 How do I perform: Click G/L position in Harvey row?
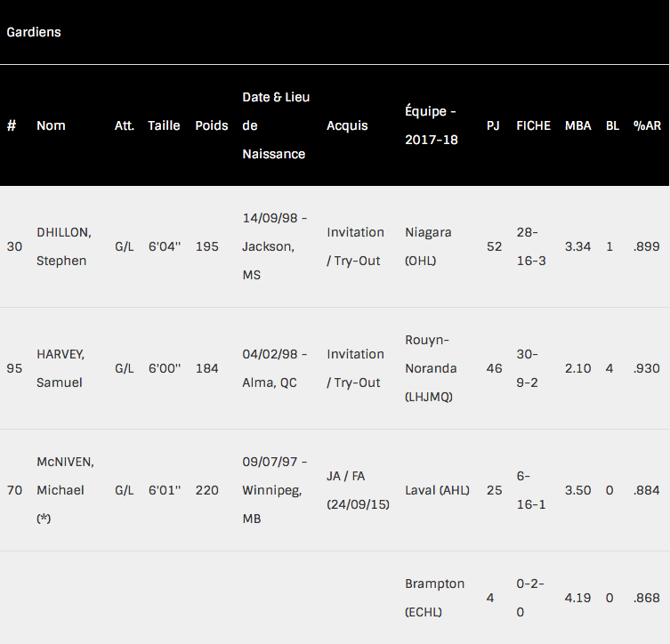click(125, 368)
